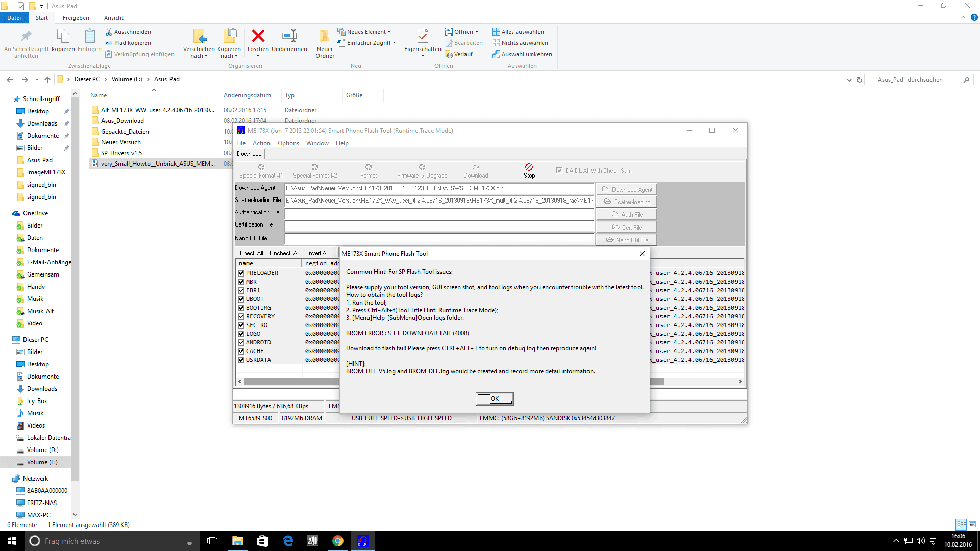Viewport: 980px width, 551px height.
Task: Click Alles auswählen in ribbon
Action: [518, 32]
